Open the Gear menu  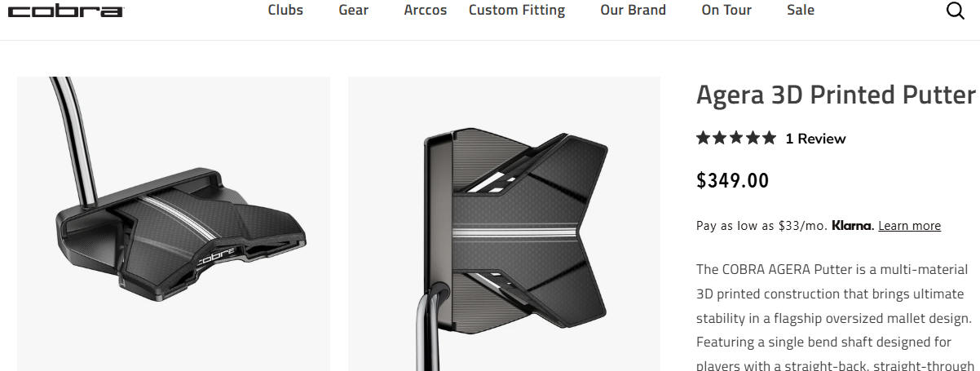click(x=354, y=11)
